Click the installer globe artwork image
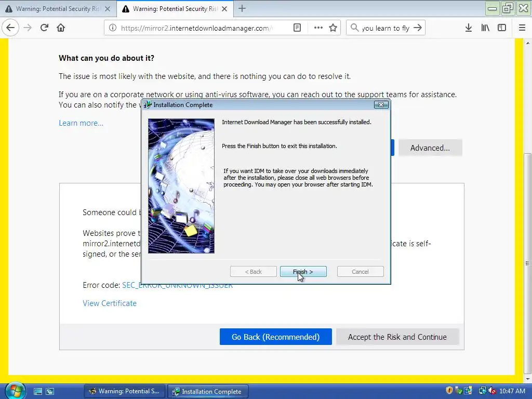 pos(181,185)
